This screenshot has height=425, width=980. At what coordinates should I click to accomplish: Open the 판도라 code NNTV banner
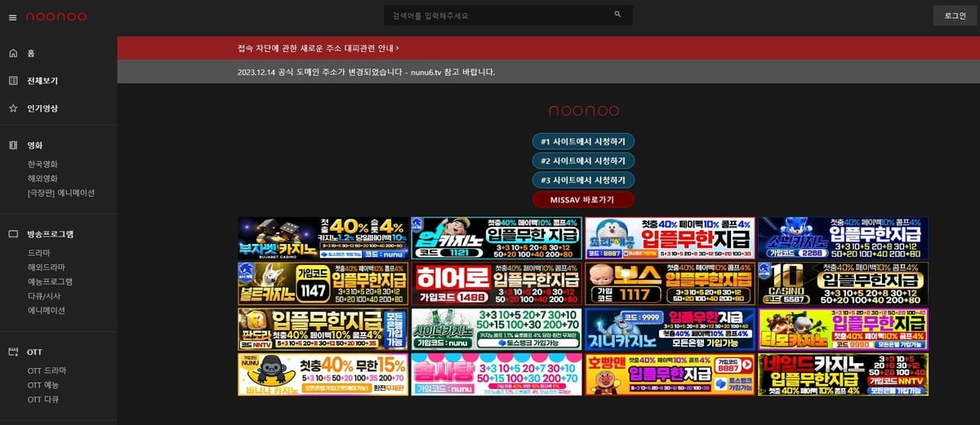[323, 330]
